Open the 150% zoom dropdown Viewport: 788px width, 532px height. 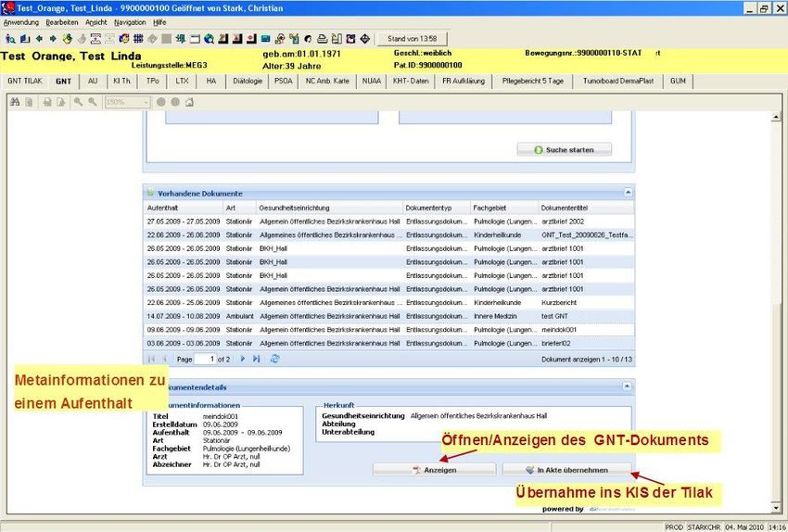[146, 102]
